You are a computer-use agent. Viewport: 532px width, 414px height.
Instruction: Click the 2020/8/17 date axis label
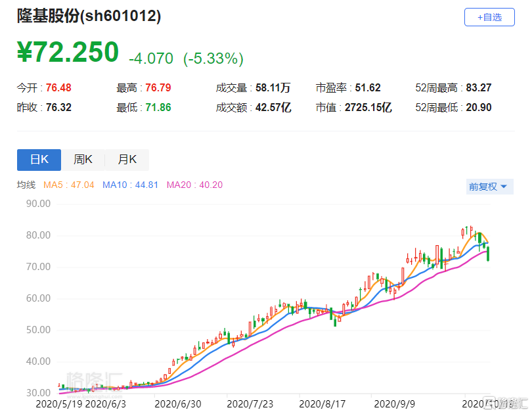(322, 404)
